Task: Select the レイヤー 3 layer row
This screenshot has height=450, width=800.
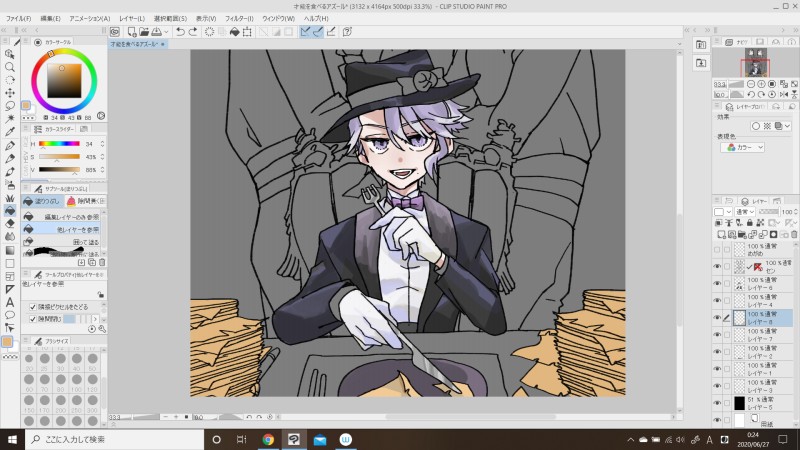Action: pos(762,386)
